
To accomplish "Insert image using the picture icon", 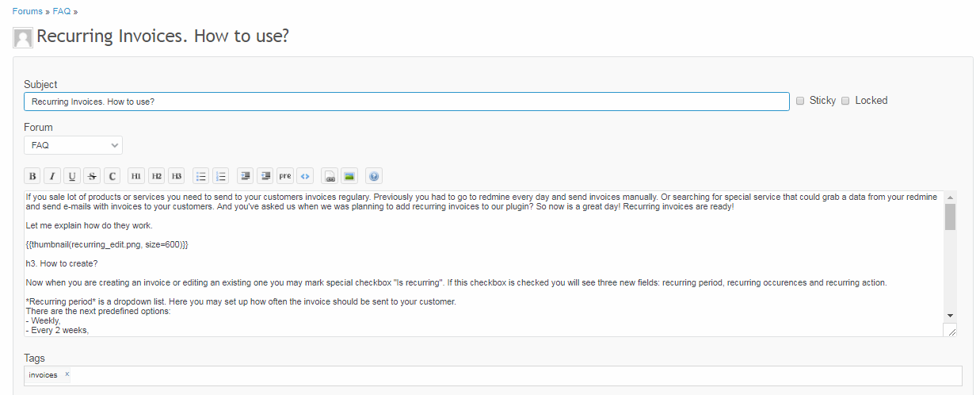I will tap(349, 176).
